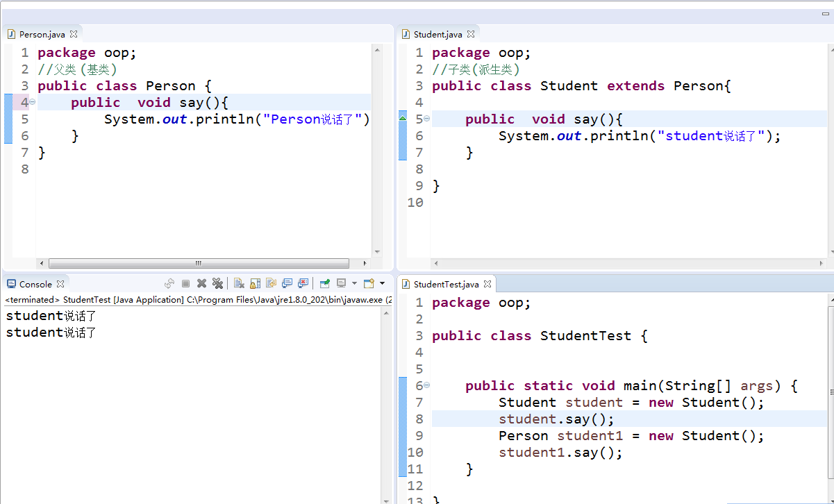Toggle Show Console When Standard Out Changes
The width and height of the screenshot is (834, 504).
click(x=287, y=283)
